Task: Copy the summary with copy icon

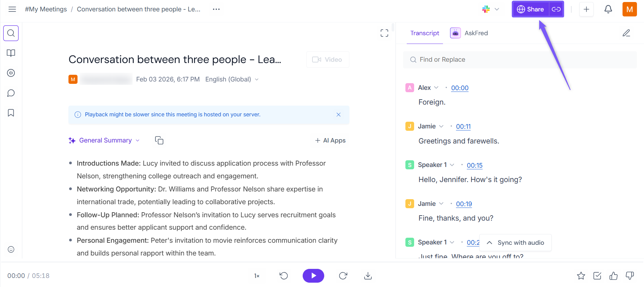Action: pos(159,140)
